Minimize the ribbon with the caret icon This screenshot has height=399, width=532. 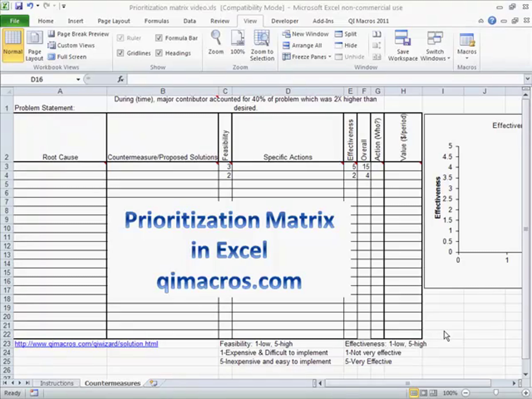tap(481, 21)
